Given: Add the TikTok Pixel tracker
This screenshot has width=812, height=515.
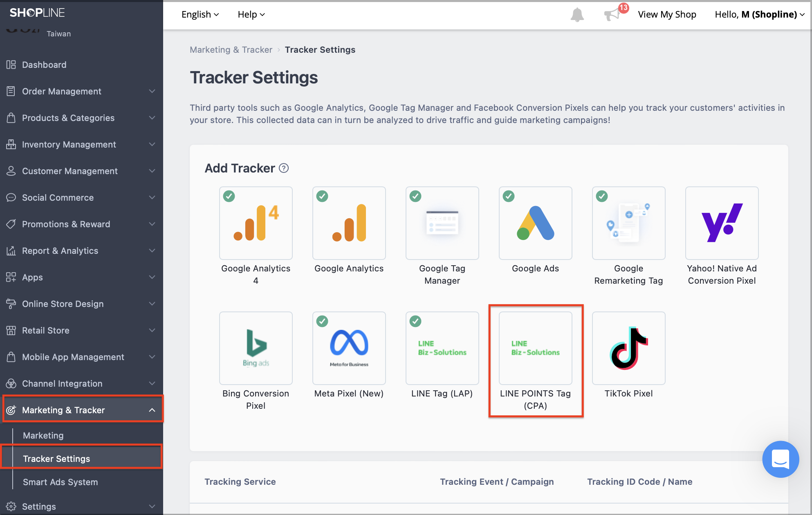Looking at the screenshot, I should tap(629, 348).
